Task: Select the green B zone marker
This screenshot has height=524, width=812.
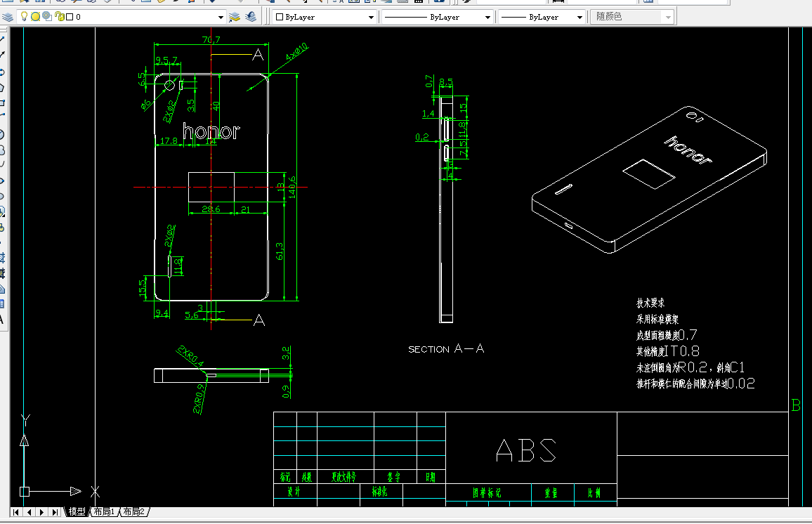Action: point(796,405)
